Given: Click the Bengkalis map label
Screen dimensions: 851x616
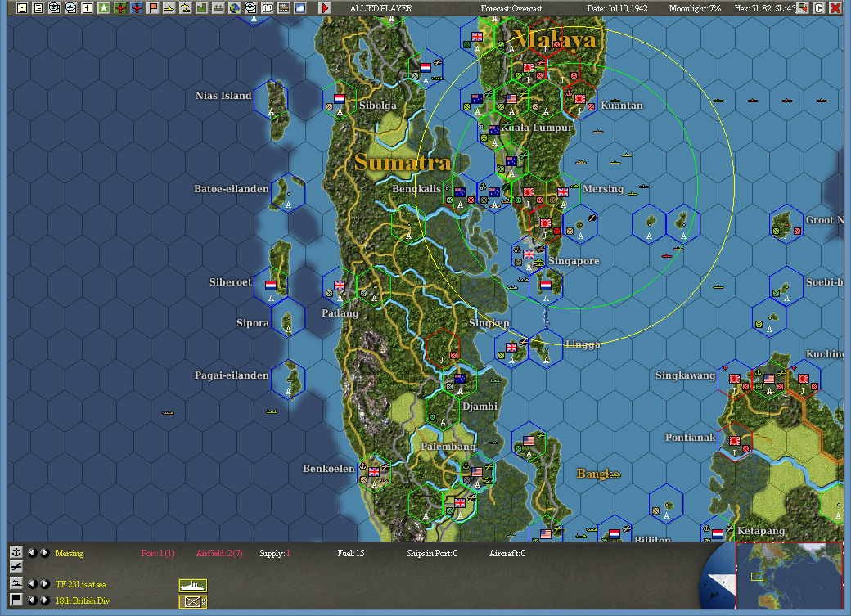Looking at the screenshot, I should tap(416, 189).
